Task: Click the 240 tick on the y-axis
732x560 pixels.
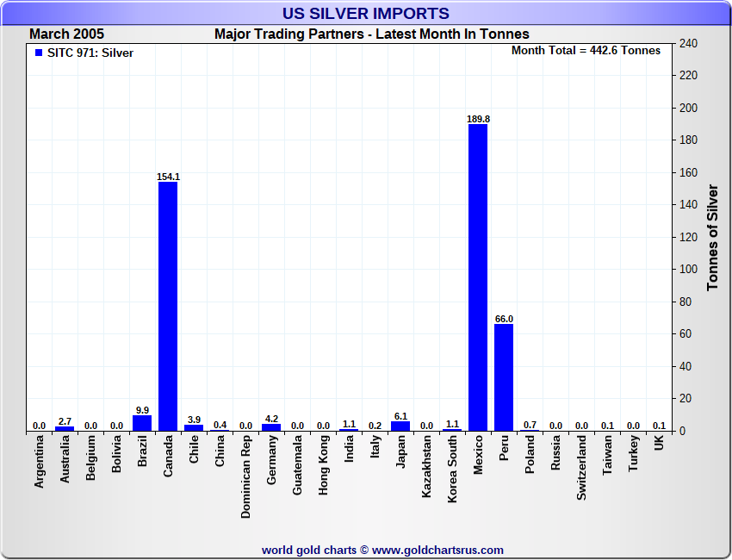Action: tap(688, 43)
